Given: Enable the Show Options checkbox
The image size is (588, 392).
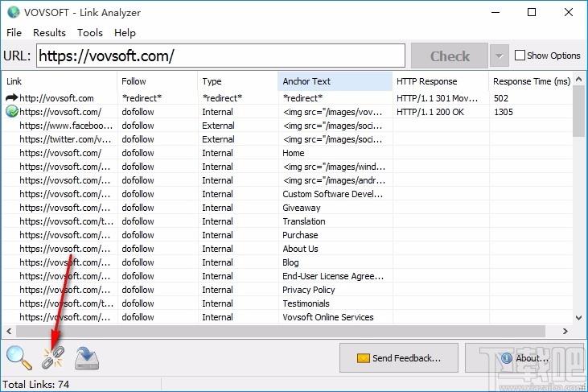Looking at the screenshot, I should click(520, 56).
